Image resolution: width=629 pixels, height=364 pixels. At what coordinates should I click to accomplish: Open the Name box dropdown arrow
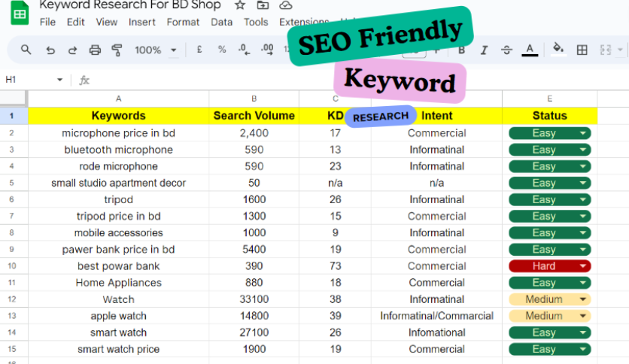pos(59,80)
